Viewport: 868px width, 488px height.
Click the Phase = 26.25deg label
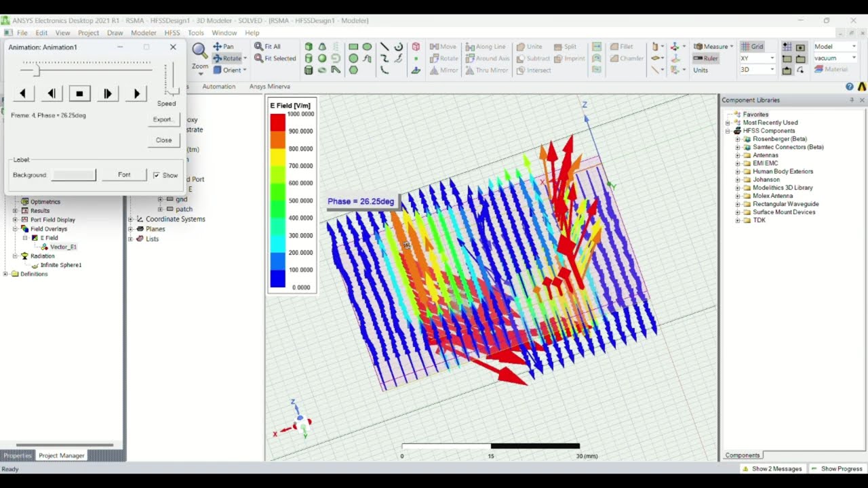(x=361, y=201)
